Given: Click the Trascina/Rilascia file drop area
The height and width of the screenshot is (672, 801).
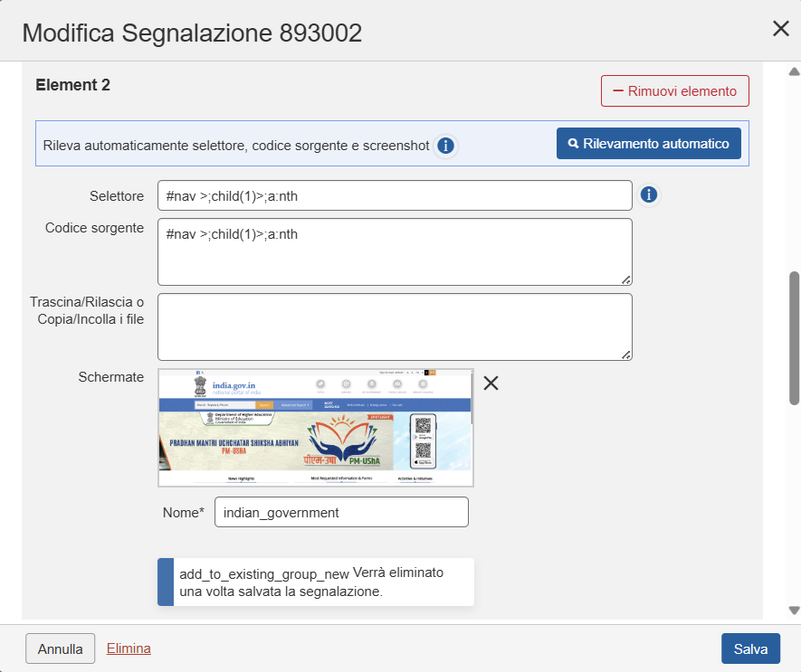Looking at the screenshot, I should [394, 327].
